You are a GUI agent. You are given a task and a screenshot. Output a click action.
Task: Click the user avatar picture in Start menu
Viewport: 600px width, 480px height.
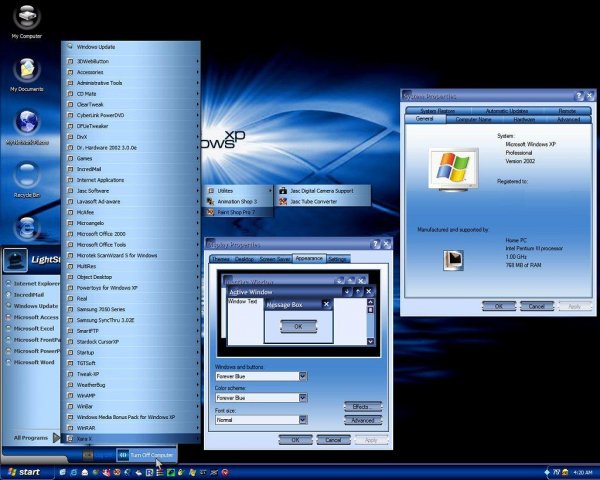(15, 260)
